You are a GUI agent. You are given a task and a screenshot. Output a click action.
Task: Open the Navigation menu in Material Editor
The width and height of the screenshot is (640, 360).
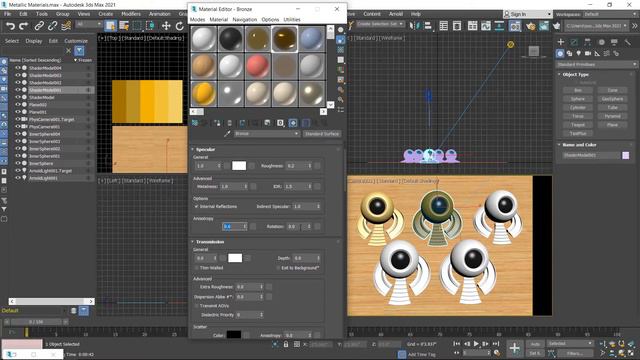pyautogui.click(x=244, y=20)
